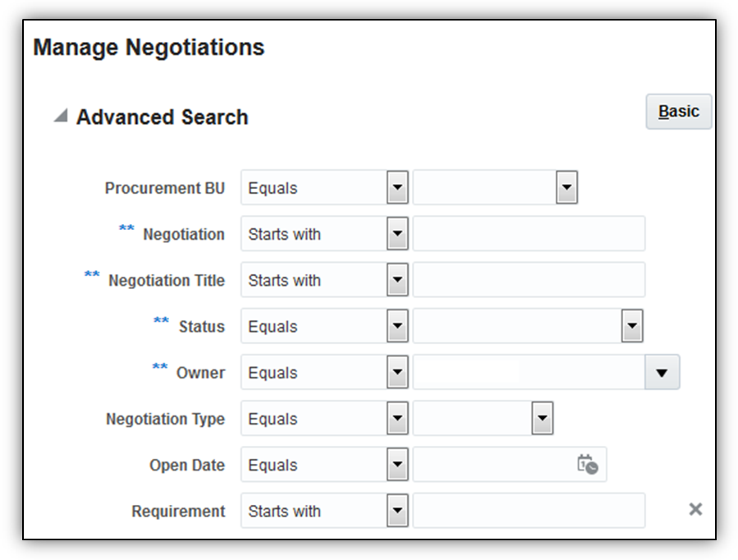
Task: Click the Owner value input field
Action: pyautogui.click(x=529, y=373)
